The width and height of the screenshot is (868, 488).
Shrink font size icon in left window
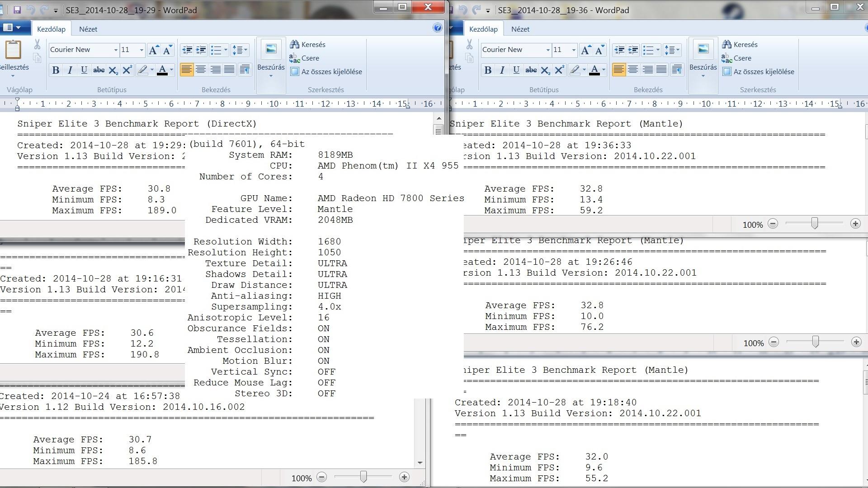pyautogui.click(x=167, y=50)
